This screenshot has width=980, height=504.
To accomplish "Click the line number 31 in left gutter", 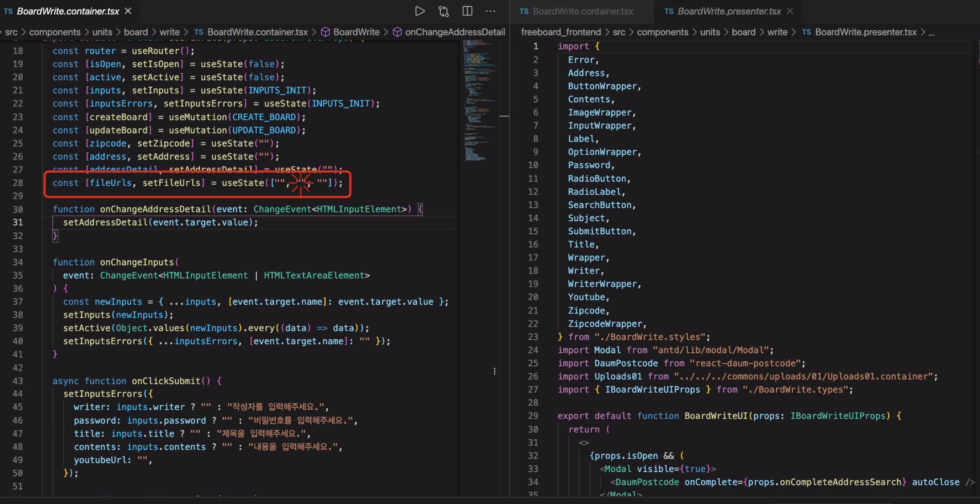I will [18, 222].
